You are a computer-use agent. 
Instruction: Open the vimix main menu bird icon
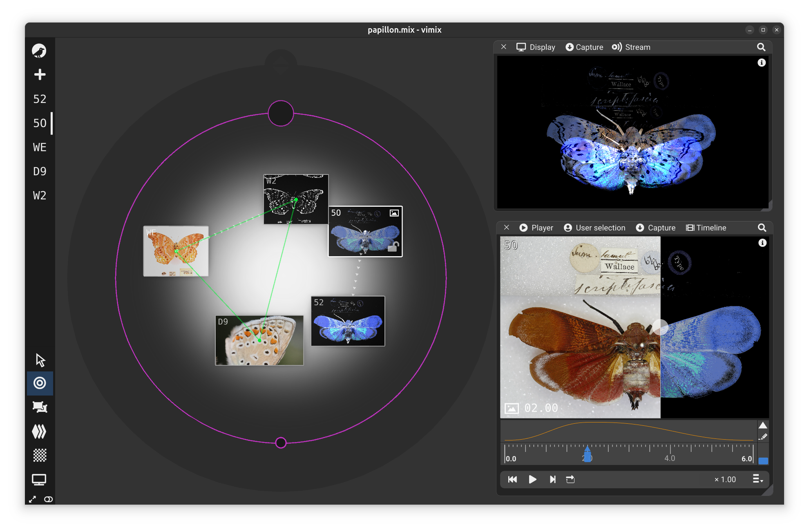click(x=39, y=51)
